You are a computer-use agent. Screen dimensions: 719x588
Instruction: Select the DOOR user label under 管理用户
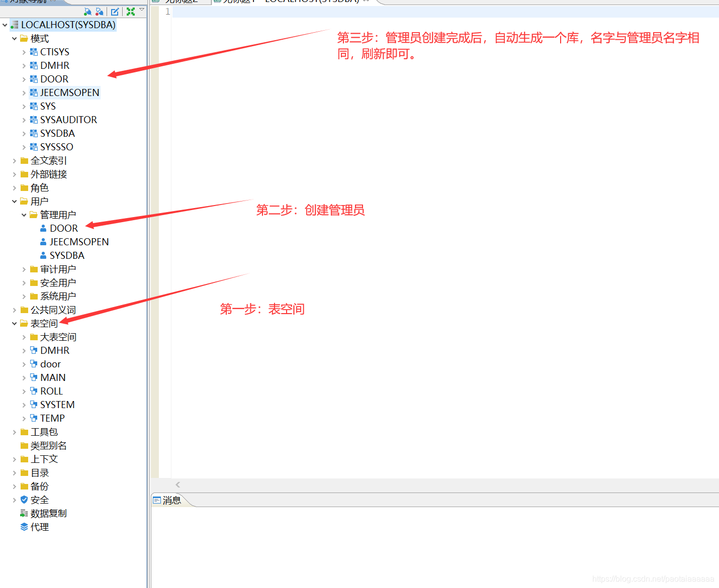click(64, 228)
